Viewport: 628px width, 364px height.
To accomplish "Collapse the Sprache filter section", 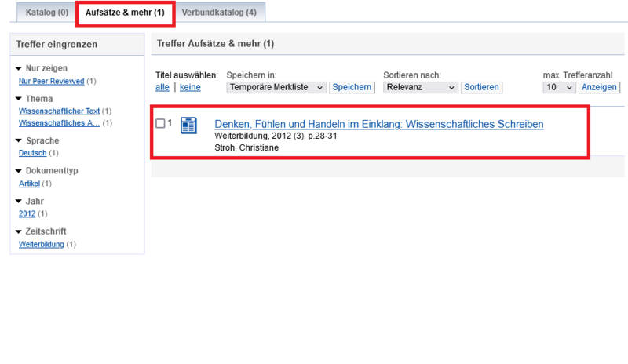I will click(x=19, y=141).
